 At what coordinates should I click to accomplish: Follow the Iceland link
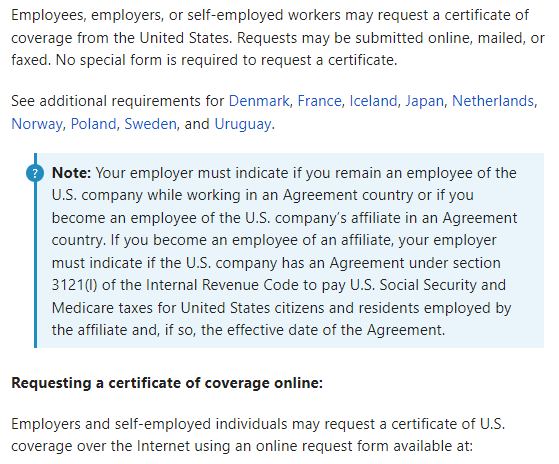(373, 101)
